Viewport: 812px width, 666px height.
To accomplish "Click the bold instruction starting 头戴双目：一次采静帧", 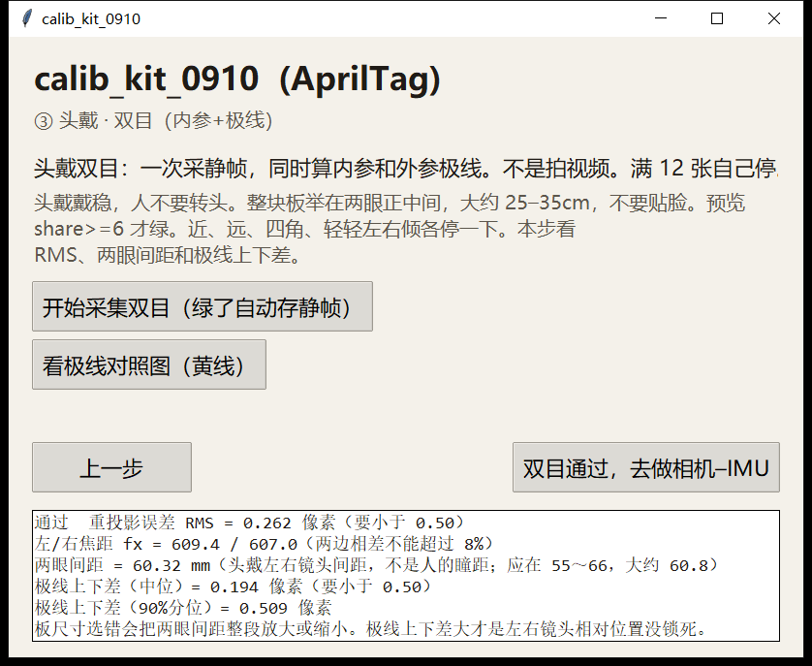I will click(407, 169).
